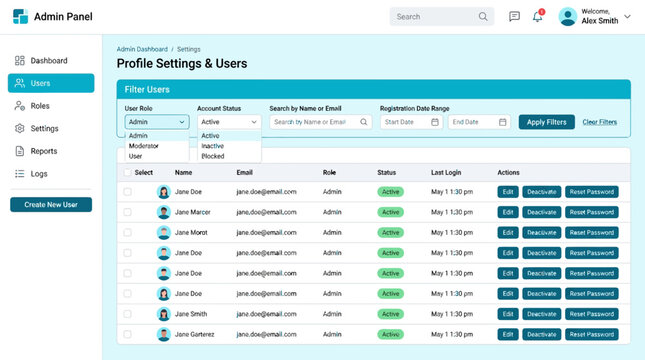Choose Admin in User Role list

(157, 135)
